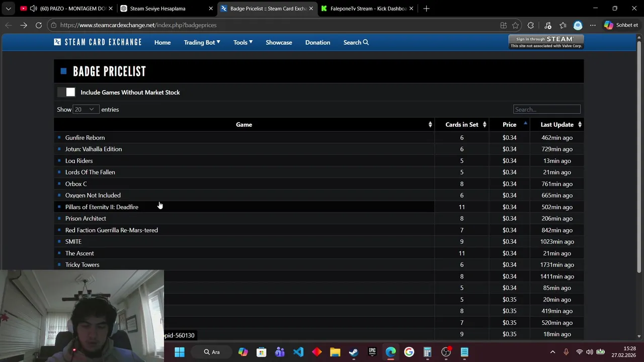Image resolution: width=644 pixels, height=362 pixels.
Task: Sort by Cards in Set column
Action: click(462, 124)
